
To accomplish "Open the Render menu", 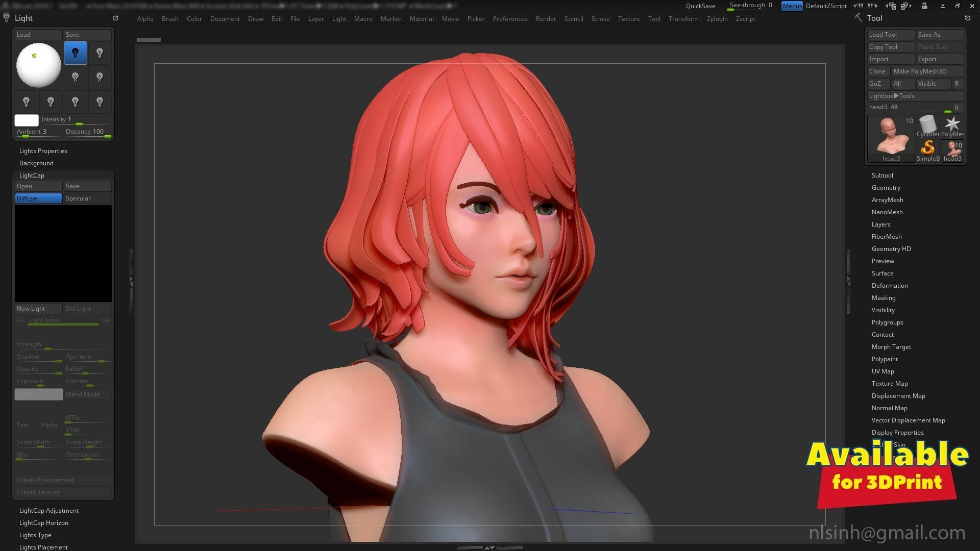I will click(546, 19).
